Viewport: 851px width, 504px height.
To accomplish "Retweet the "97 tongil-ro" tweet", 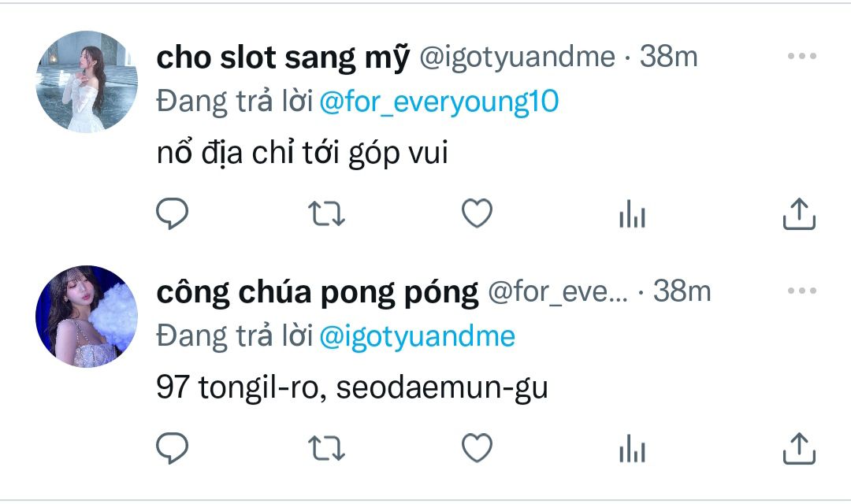I will click(326, 448).
